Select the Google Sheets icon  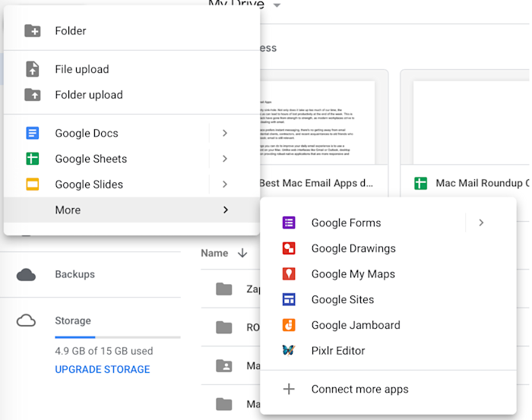coord(33,159)
